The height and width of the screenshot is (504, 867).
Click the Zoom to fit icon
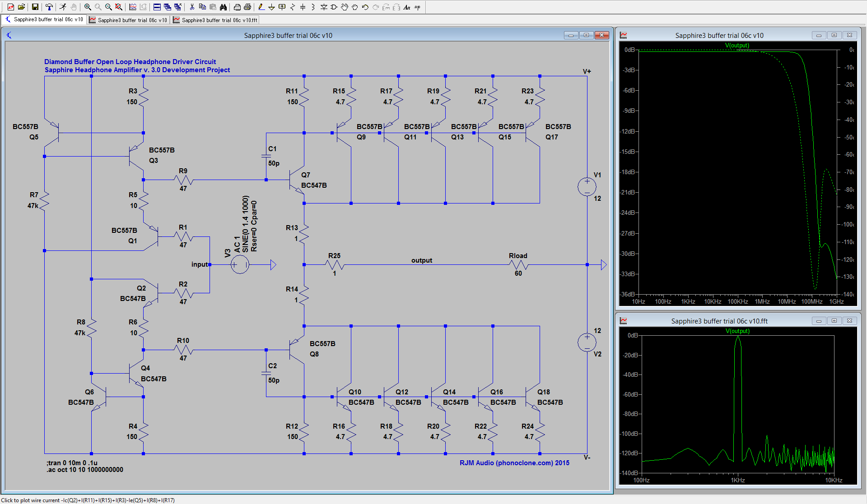click(118, 7)
